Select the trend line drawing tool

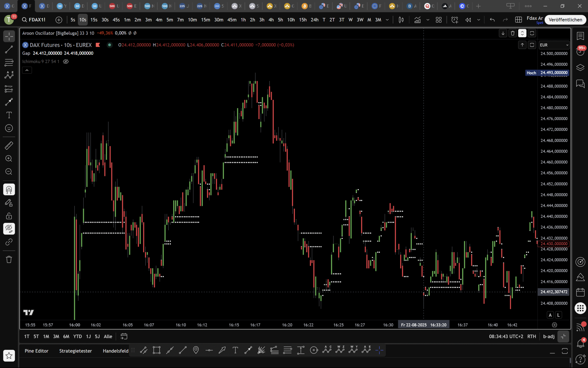coord(9,50)
